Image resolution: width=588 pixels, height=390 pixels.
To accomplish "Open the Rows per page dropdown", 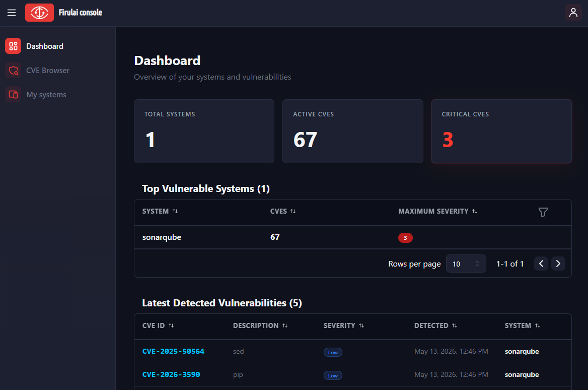I will tap(466, 264).
